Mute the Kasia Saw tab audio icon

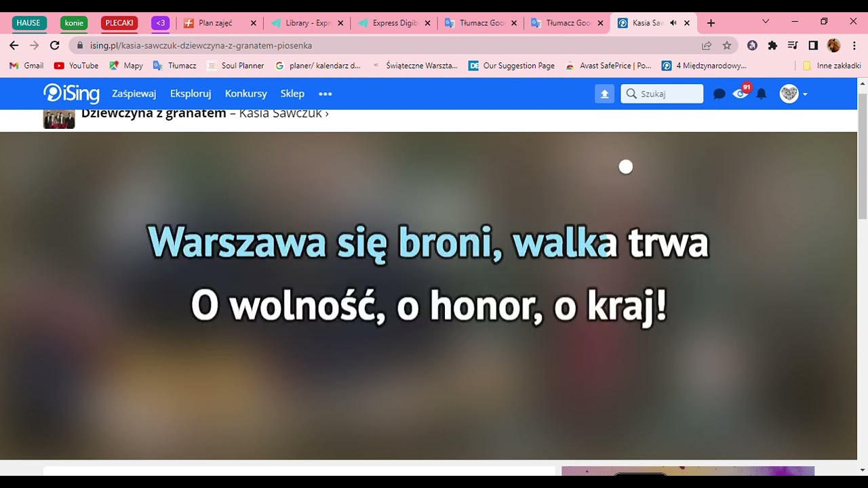point(673,23)
